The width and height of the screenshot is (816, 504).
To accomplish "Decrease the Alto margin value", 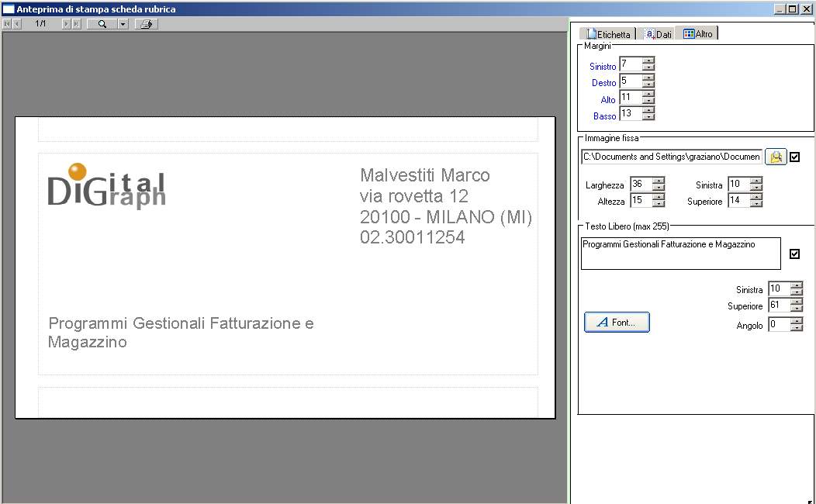I will coord(648,100).
